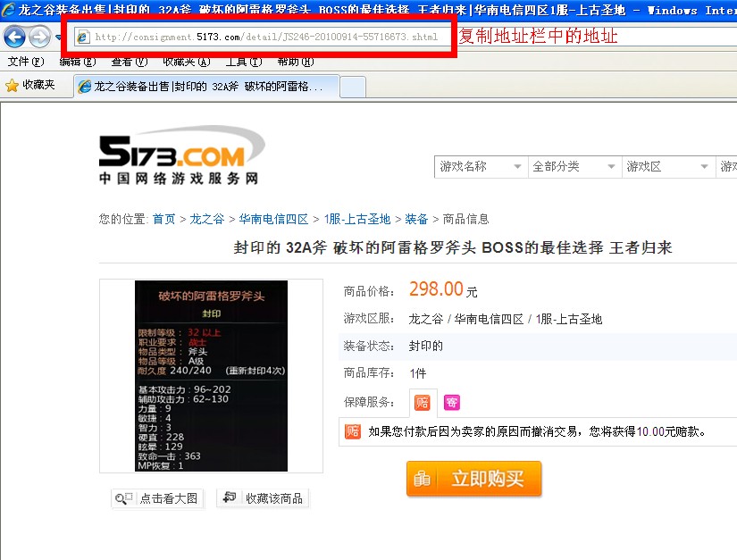Click the 立即购买 buy now button
Image resolution: width=737 pixels, height=560 pixels.
tap(473, 479)
